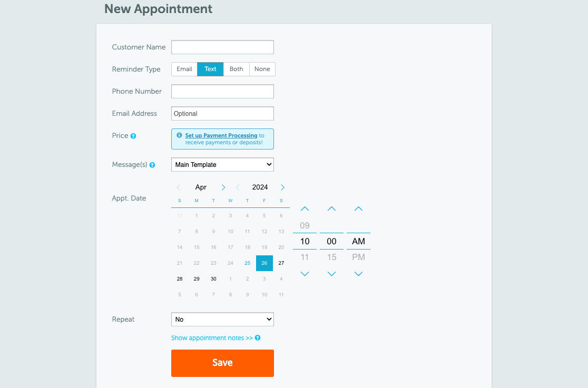The width and height of the screenshot is (588, 388).
Task: Click the appointment notes help icon
Action: [x=258, y=338]
